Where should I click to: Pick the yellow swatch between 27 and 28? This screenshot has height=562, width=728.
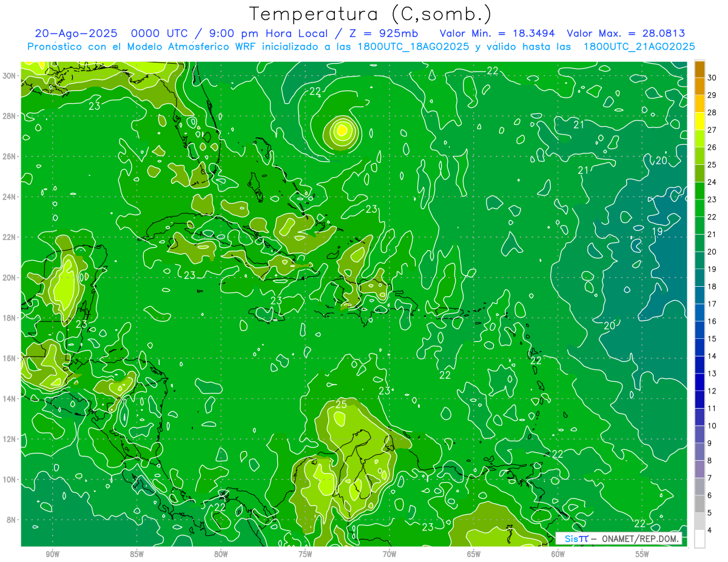coord(700,121)
